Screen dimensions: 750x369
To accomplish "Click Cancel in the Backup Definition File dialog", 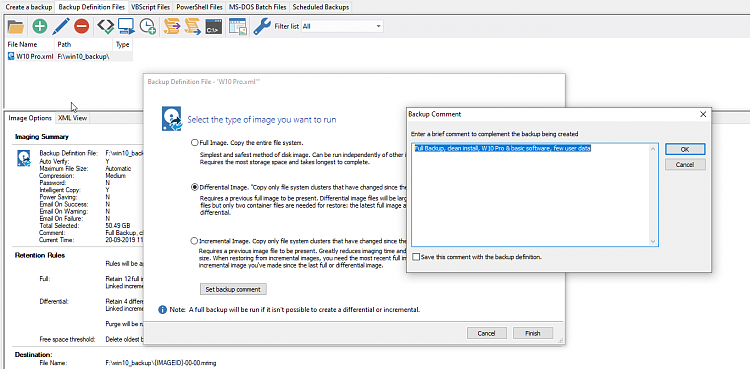I will 485,333.
